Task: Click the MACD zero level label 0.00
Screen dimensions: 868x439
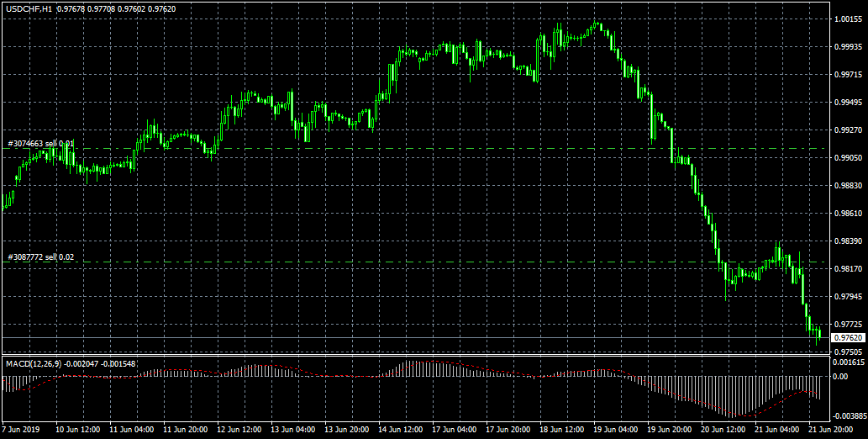Action: pyautogui.click(x=838, y=377)
